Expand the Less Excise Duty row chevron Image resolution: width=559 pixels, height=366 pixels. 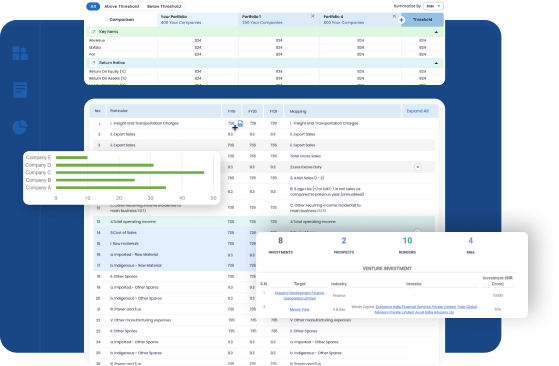pyautogui.click(x=418, y=167)
